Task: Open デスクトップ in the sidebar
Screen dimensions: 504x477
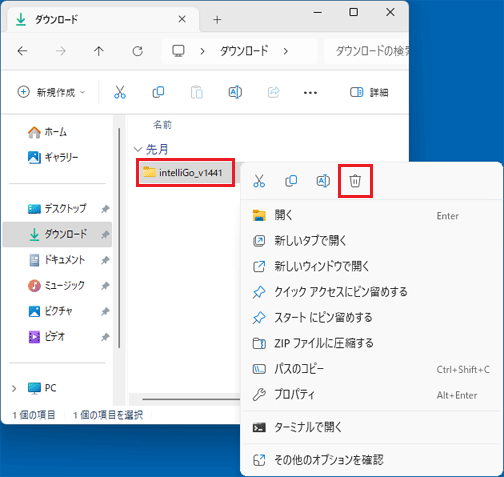Action: click(x=57, y=209)
